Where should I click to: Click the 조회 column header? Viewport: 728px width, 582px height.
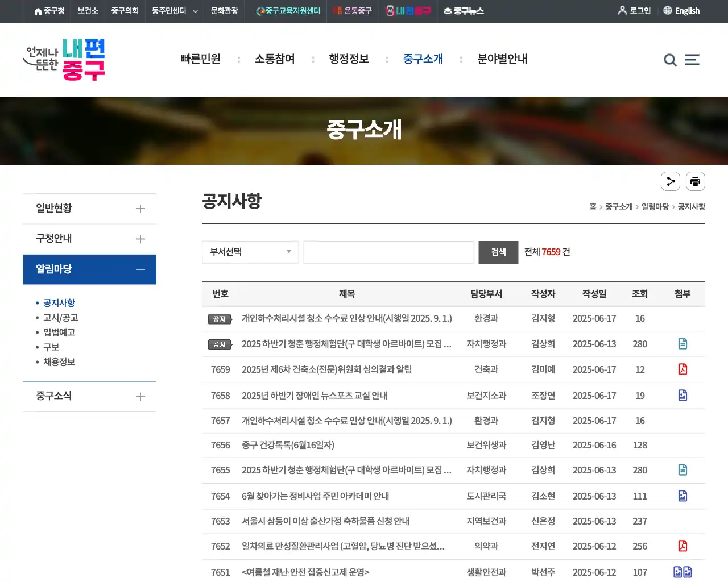tap(640, 294)
